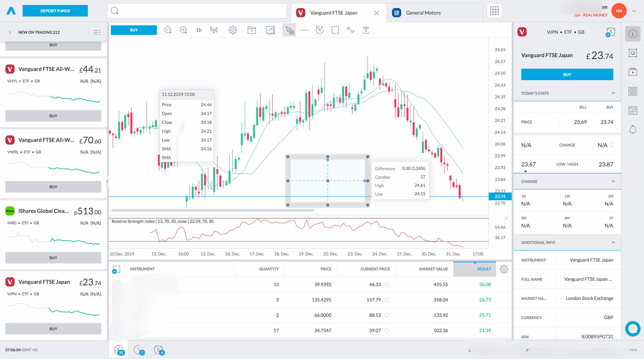The image size is (644, 359).
Task: Buy Vanguard FTSE All-World VHYL
Action: [53, 116]
